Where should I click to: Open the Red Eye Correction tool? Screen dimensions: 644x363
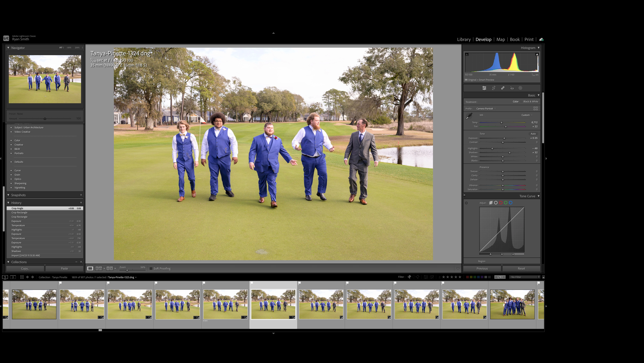coord(512,88)
